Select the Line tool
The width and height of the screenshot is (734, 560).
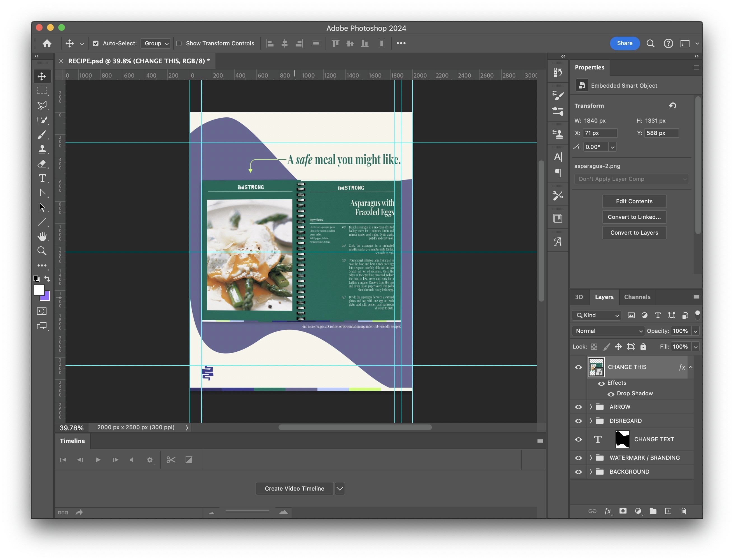(42, 222)
